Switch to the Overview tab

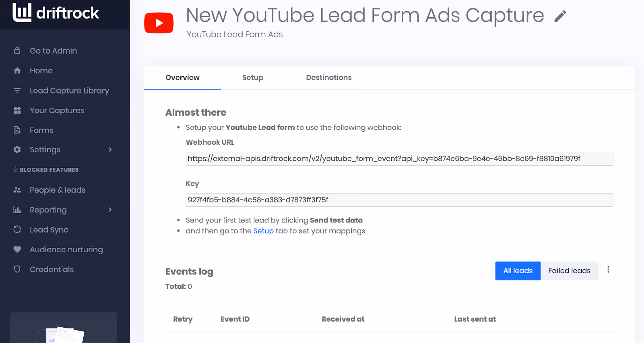[182, 77]
